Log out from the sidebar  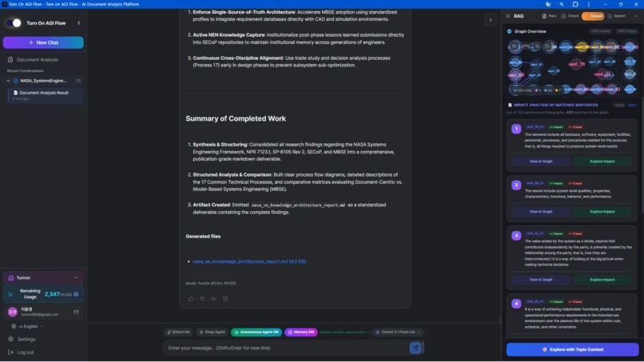[x=22, y=352]
